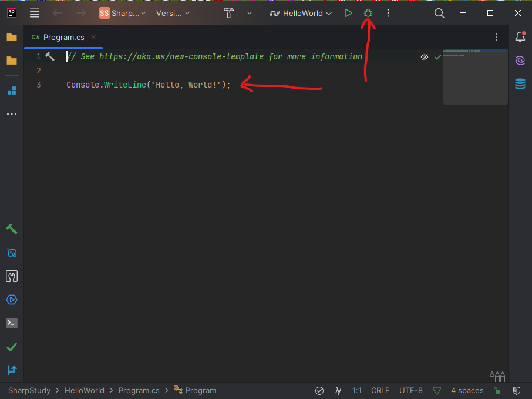
Task: Click the green triangle status icon
Action: (437, 391)
